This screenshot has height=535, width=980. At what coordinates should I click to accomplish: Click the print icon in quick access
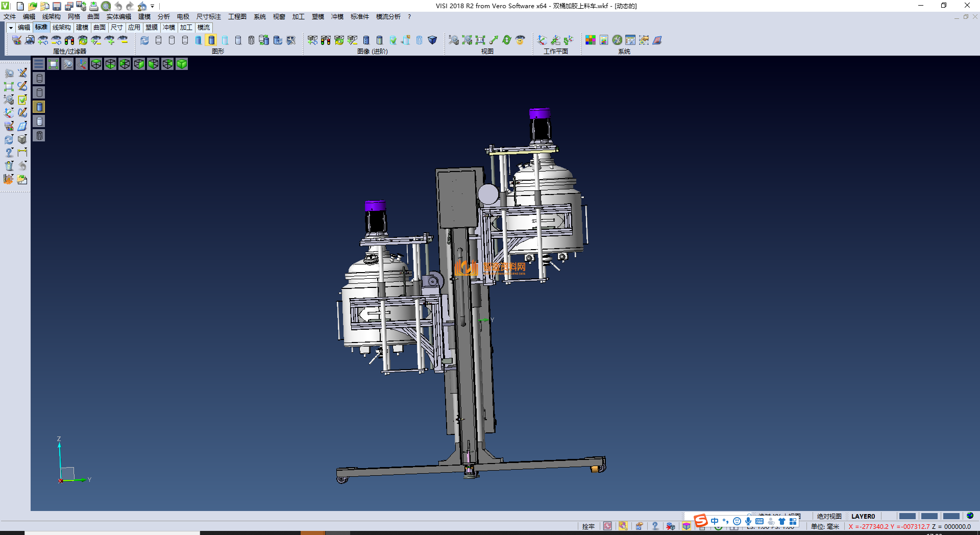pos(94,6)
